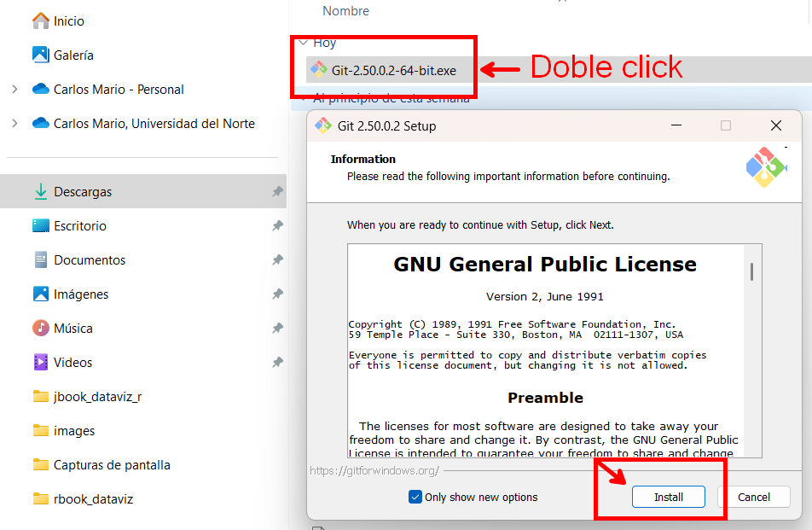Click the OneDrive cloud icon for Carlos Mario - Personal

(x=43, y=89)
